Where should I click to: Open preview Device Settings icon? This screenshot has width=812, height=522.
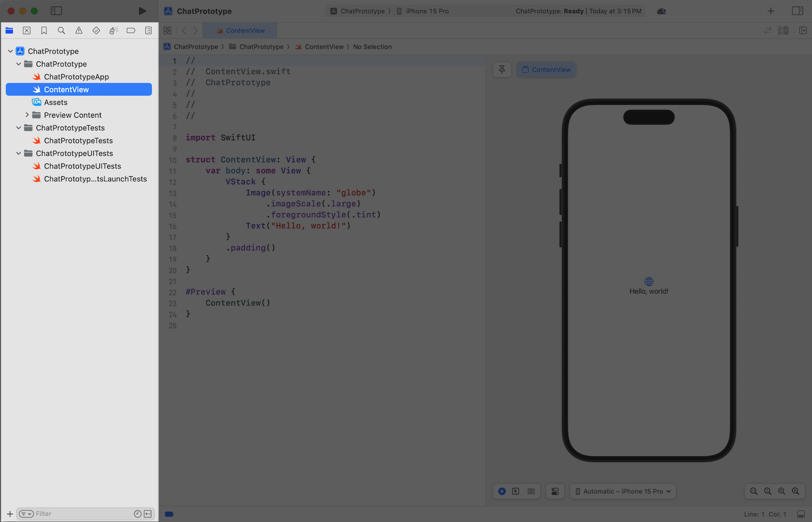click(x=555, y=491)
